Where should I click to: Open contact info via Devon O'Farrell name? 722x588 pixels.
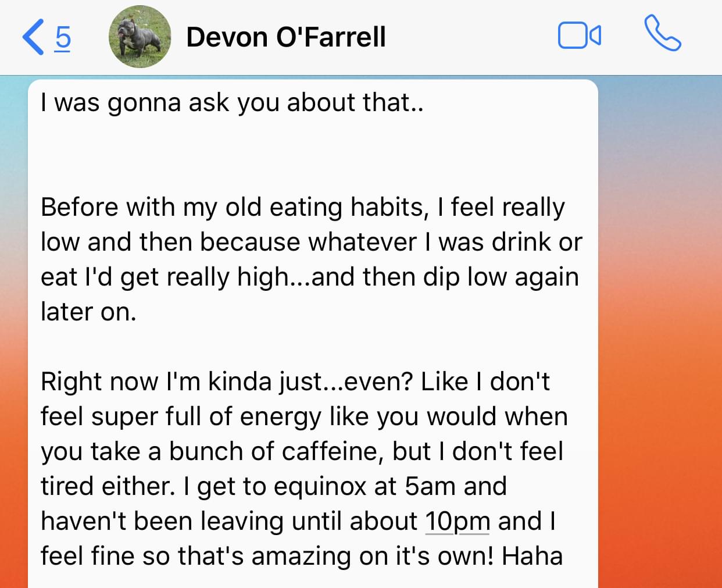(285, 37)
